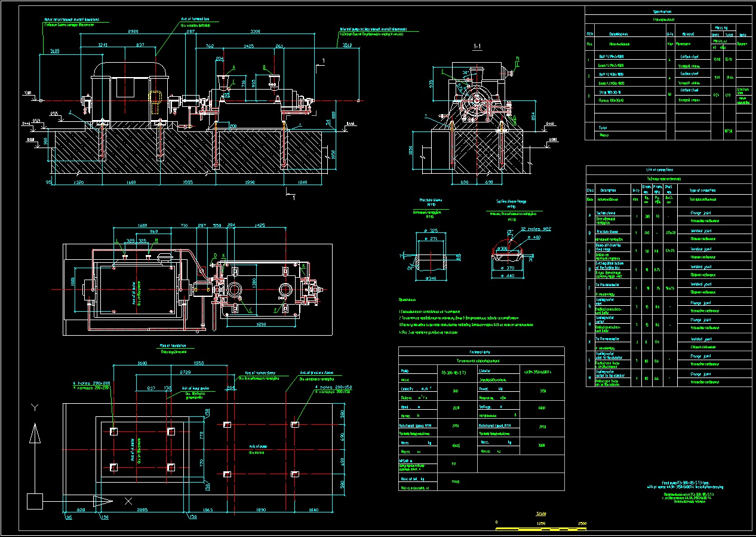Select the 'Mass, kg' header in Specification
The height and width of the screenshot is (537, 756).
(721, 27)
